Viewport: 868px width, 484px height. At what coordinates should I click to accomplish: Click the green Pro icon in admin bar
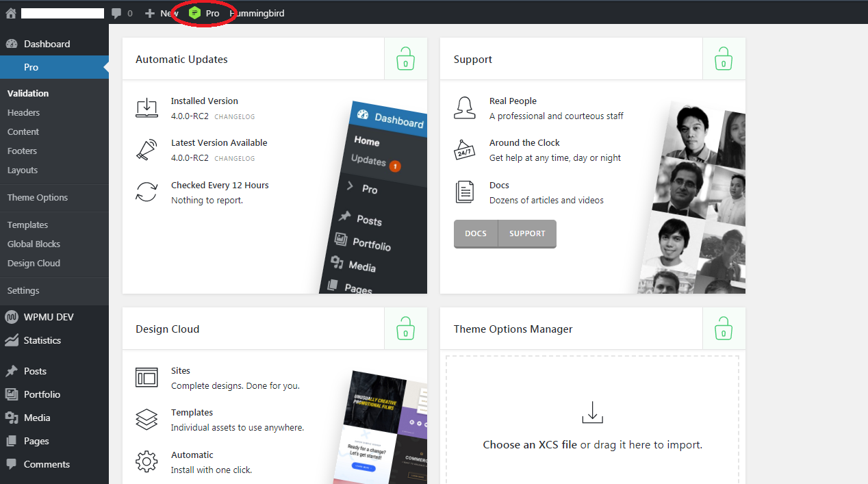pyautogui.click(x=195, y=13)
